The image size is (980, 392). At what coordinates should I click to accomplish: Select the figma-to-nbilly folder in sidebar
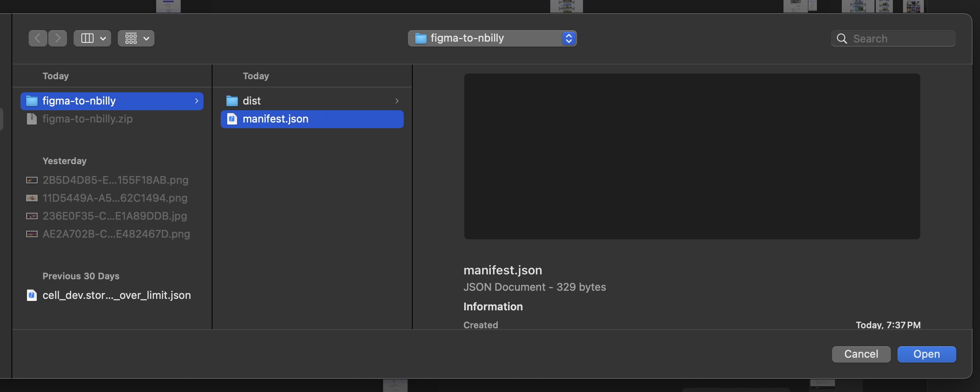click(x=112, y=101)
